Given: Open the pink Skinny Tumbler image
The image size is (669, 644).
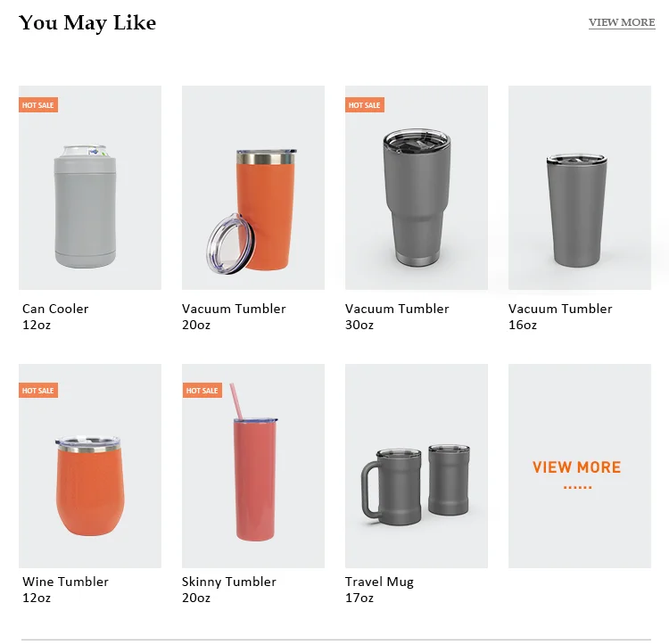Looking at the screenshot, I should 253,466.
